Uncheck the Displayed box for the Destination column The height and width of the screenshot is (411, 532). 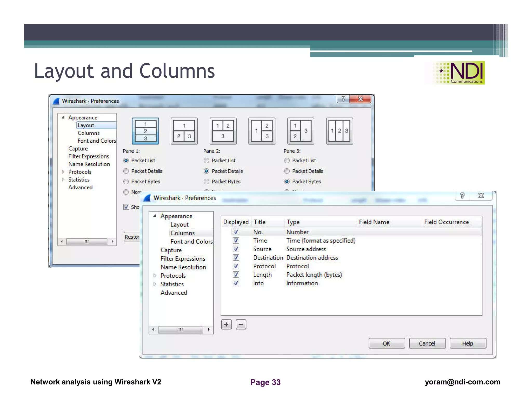pyautogui.click(x=236, y=257)
